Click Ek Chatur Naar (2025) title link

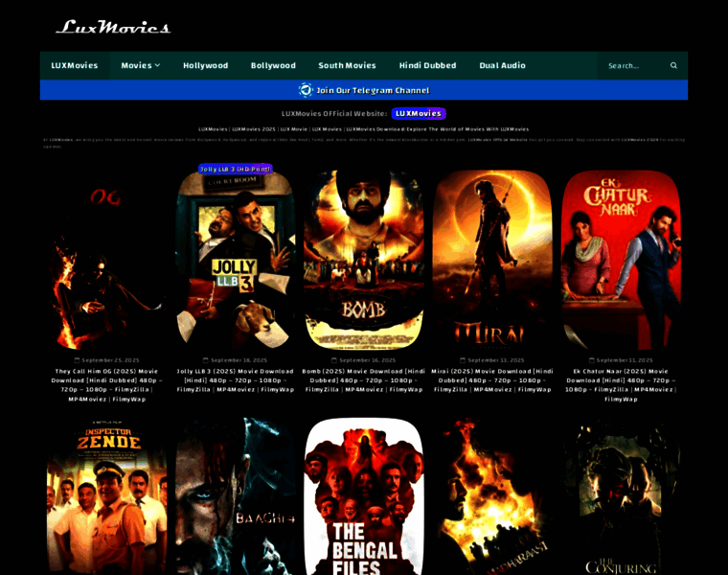[621, 385]
